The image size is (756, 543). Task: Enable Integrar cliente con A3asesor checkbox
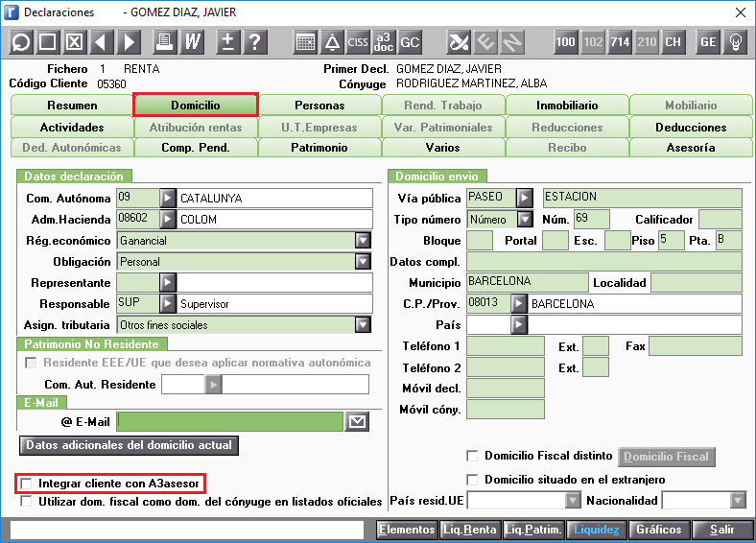[26, 484]
